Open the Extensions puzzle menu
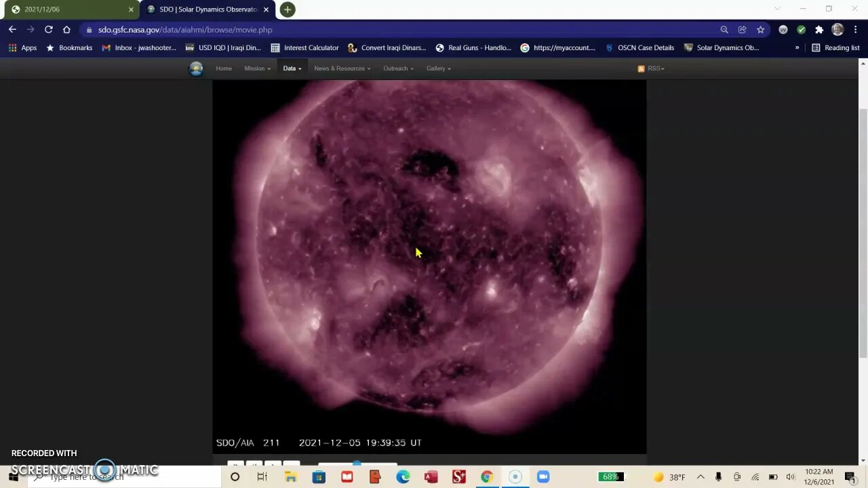Viewport: 868px width, 488px height. pos(819,30)
